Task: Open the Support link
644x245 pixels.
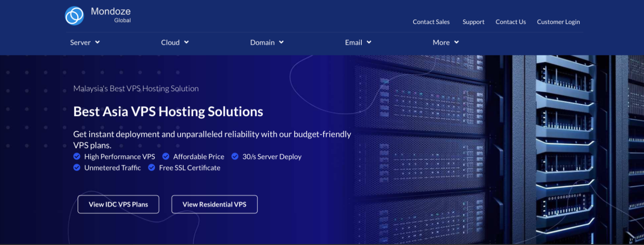Action: (473, 22)
